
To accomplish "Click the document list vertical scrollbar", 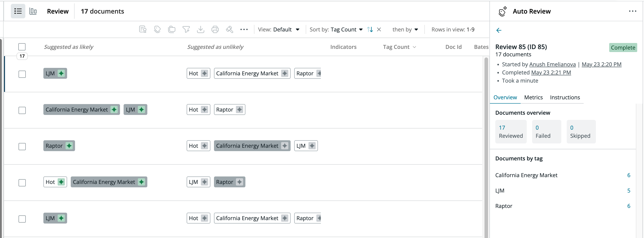I will pyautogui.click(x=486, y=148).
